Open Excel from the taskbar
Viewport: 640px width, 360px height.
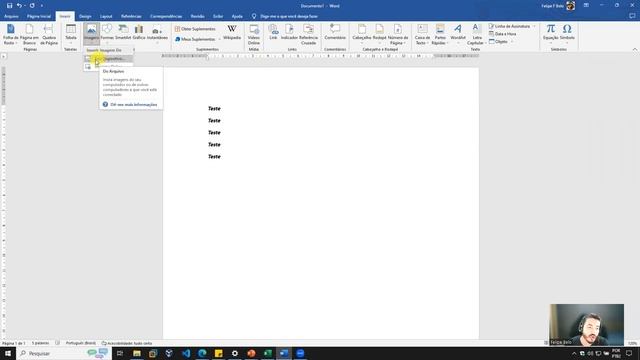268,353
